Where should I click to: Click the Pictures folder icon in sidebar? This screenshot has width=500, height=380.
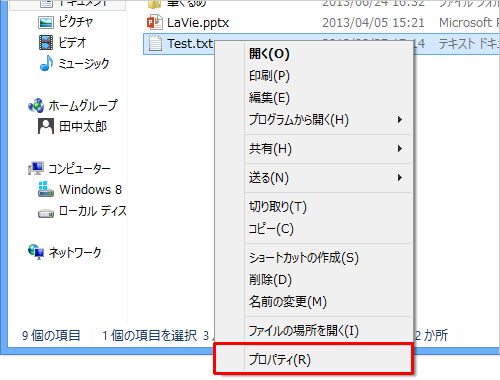(x=46, y=22)
